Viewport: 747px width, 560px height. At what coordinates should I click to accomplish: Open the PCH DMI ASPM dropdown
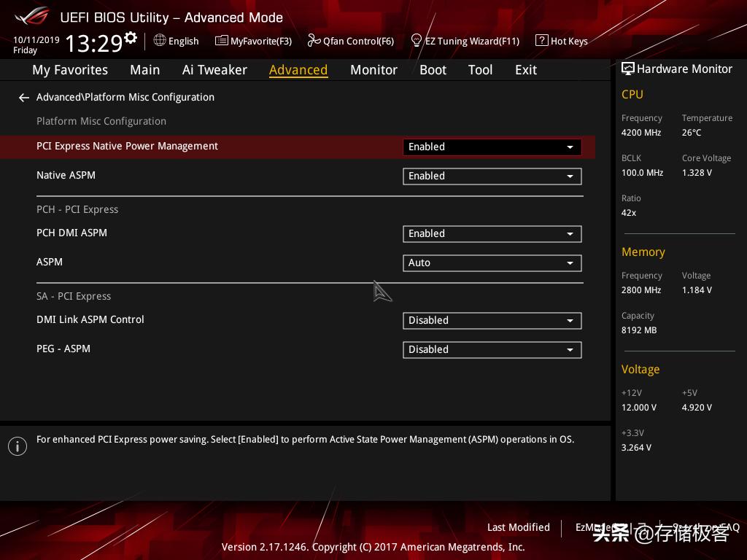tap(492, 234)
